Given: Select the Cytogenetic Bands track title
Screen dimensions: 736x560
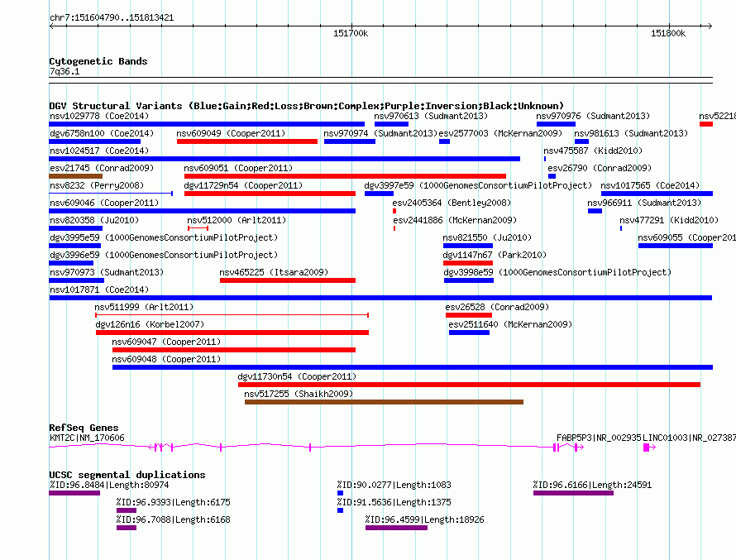Looking at the screenshot, I should pyautogui.click(x=98, y=61).
